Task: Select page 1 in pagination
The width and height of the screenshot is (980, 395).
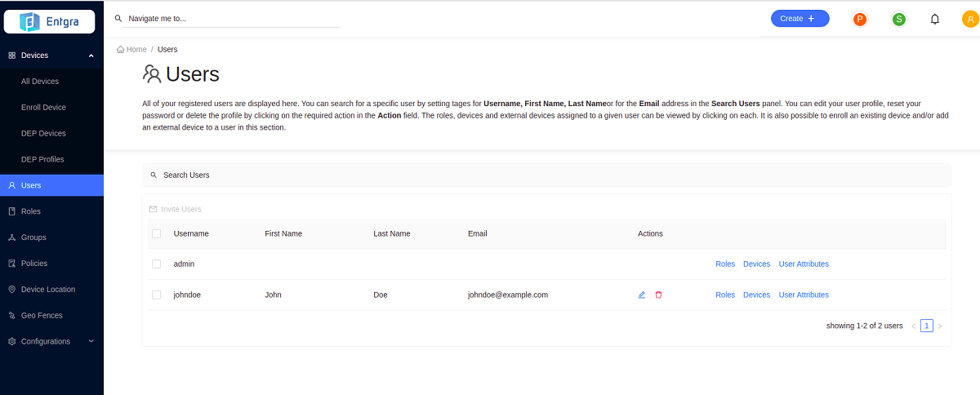Action: pyautogui.click(x=926, y=326)
